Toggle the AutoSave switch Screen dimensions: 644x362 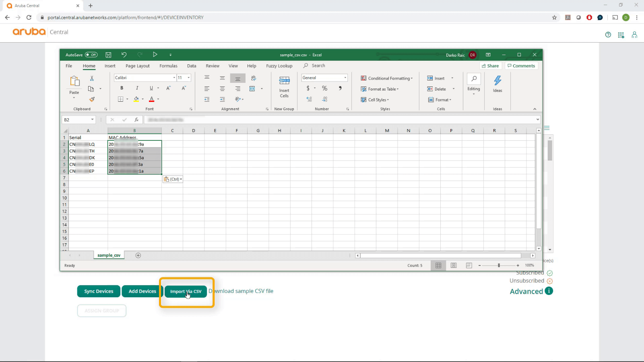point(91,55)
